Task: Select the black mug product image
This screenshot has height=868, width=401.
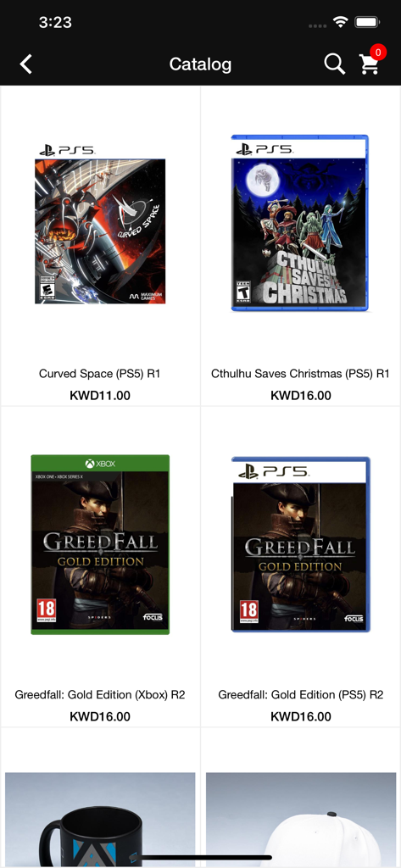Action: (100, 820)
